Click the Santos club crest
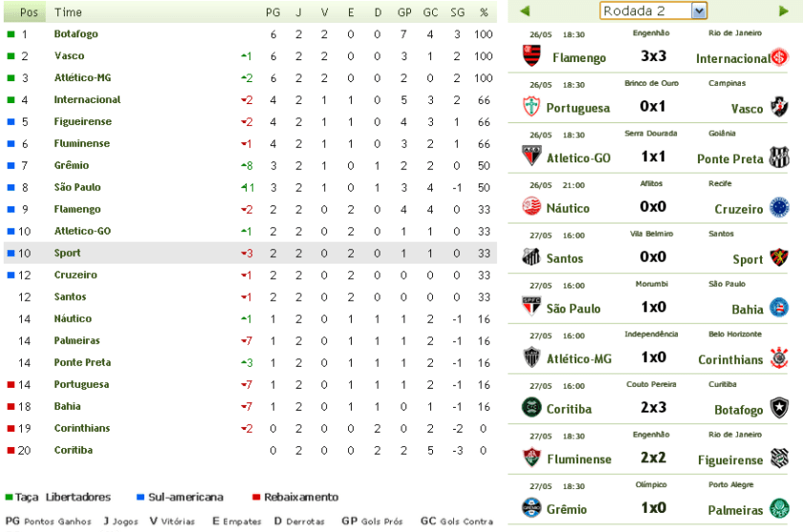The height and width of the screenshot is (532, 803). pyautogui.click(x=531, y=256)
